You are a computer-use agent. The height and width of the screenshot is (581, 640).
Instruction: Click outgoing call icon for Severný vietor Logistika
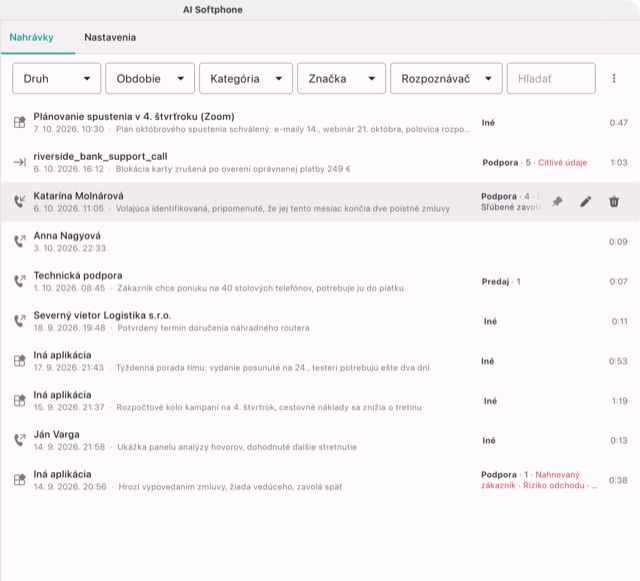pyautogui.click(x=20, y=321)
